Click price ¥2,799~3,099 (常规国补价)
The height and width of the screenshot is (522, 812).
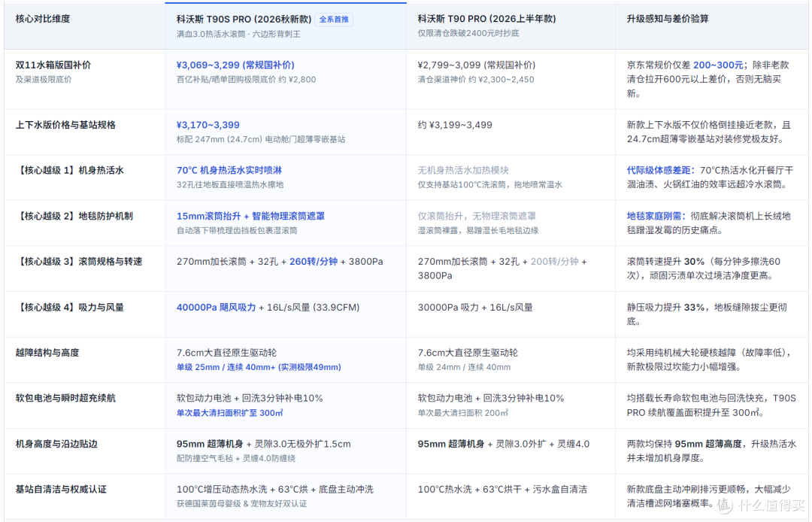pos(477,65)
